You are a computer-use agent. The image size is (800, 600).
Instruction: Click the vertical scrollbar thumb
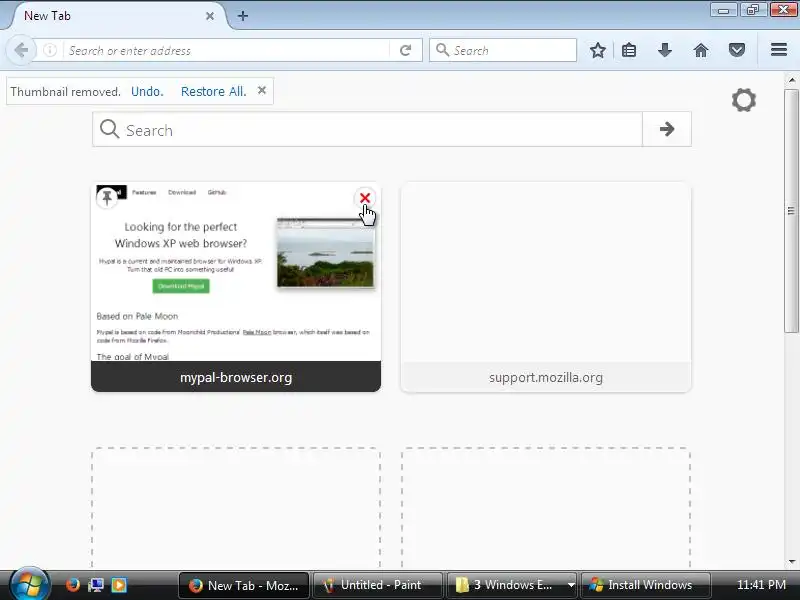coord(792,211)
